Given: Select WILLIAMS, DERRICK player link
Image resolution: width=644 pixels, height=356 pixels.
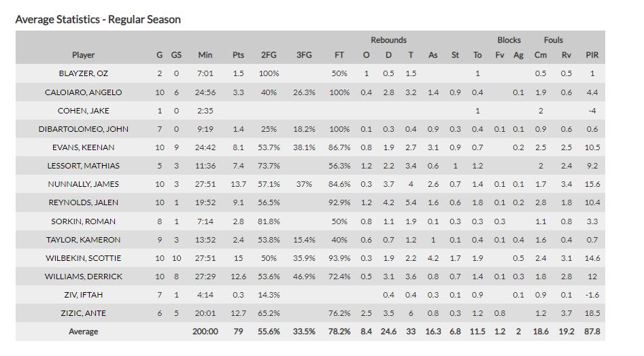Looking at the screenshot, I should coord(83,277).
